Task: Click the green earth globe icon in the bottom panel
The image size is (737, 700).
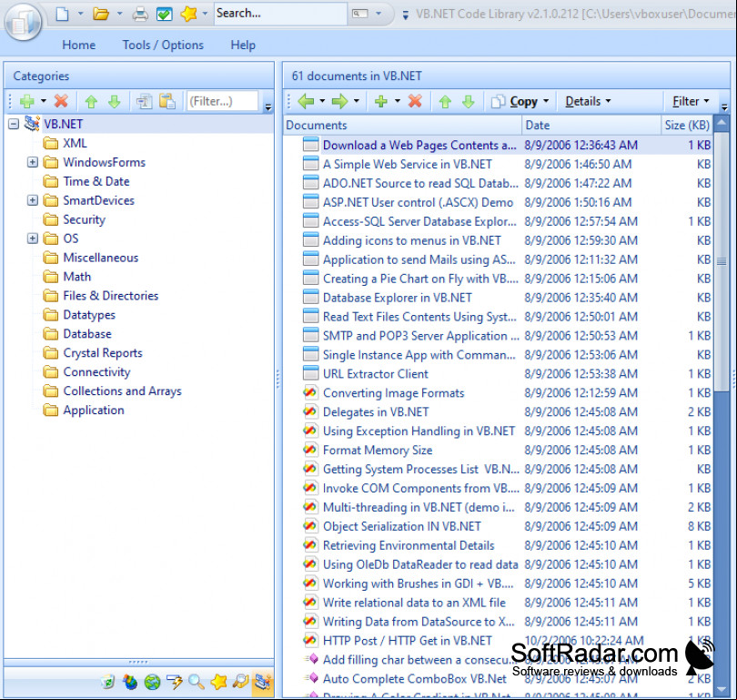Action: (x=152, y=682)
